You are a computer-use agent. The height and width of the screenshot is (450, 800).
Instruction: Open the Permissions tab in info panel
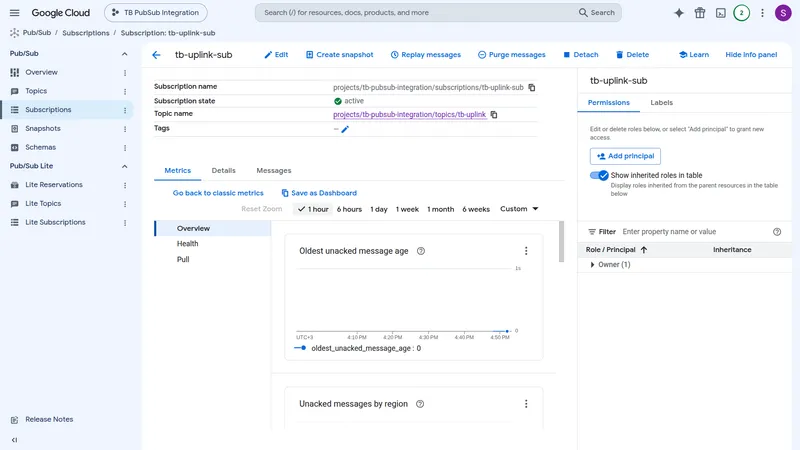[x=609, y=103]
